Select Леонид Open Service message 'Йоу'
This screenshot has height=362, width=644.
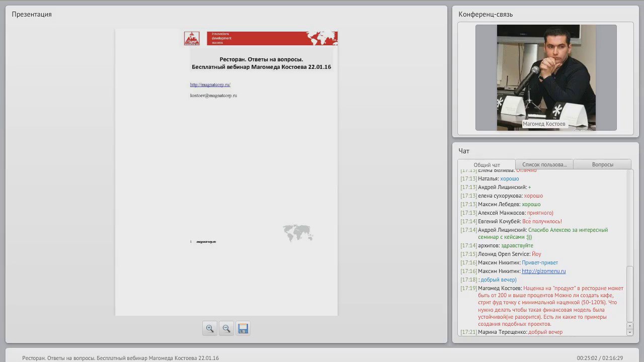pyautogui.click(x=536, y=254)
